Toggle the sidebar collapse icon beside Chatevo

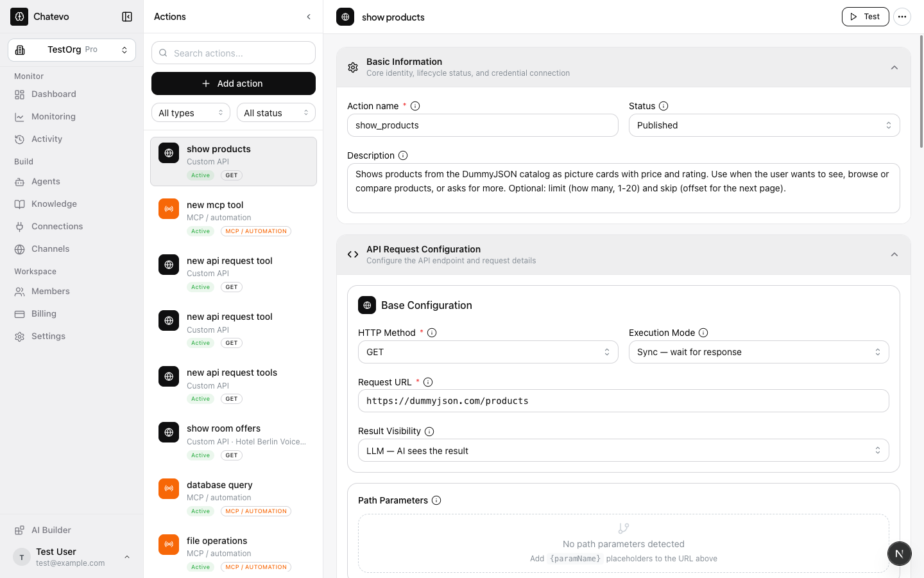pyautogui.click(x=127, y=17)
